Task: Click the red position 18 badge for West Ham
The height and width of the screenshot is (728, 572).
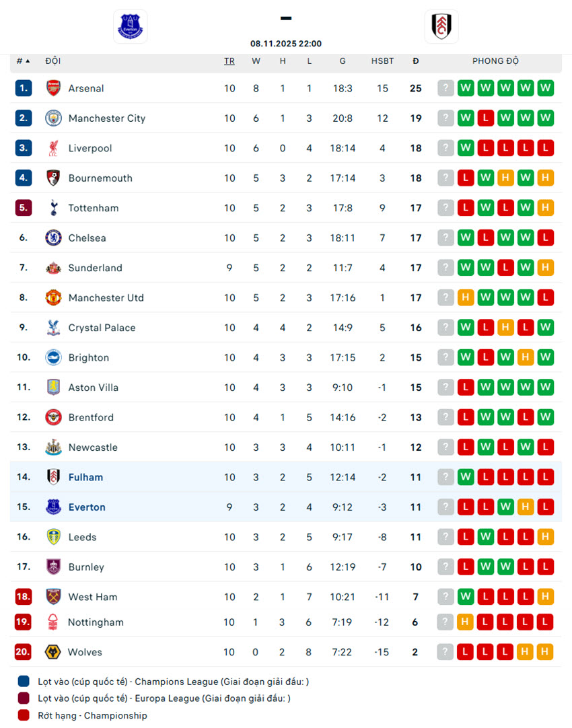Action: click(x=24, y=597)
